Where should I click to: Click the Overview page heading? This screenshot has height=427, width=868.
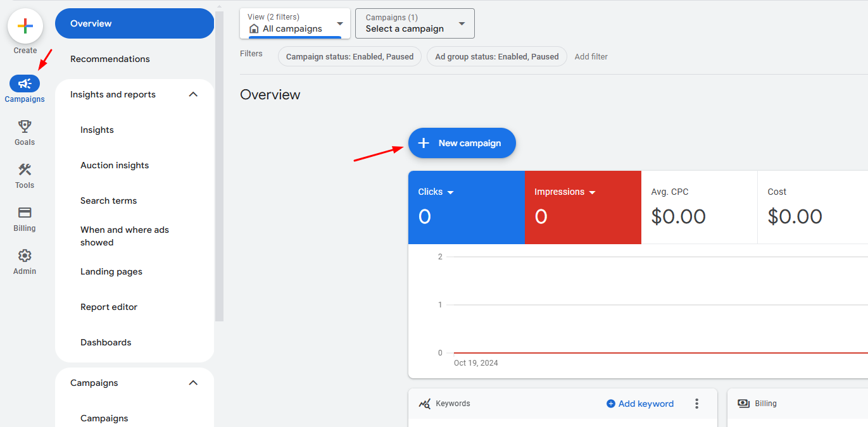click(270, 95)
